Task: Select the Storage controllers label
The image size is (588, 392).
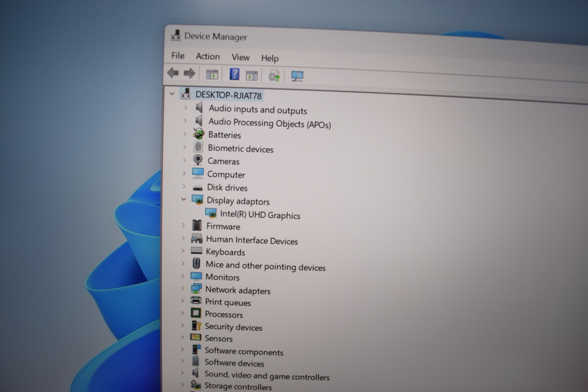Action: [x=238, y=387]
